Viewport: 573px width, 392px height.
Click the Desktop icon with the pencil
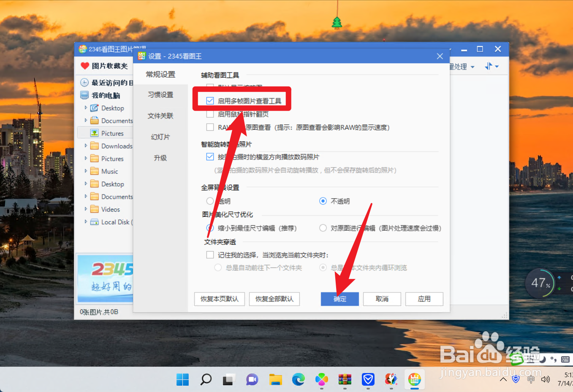coord(94,108)
